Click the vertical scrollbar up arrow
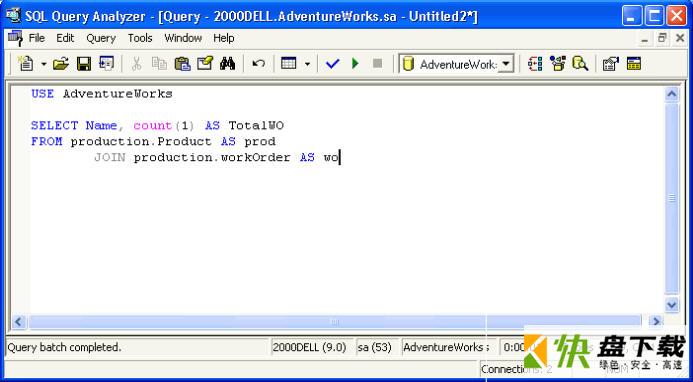Screen dimensions: 693x382 (672, 94)
